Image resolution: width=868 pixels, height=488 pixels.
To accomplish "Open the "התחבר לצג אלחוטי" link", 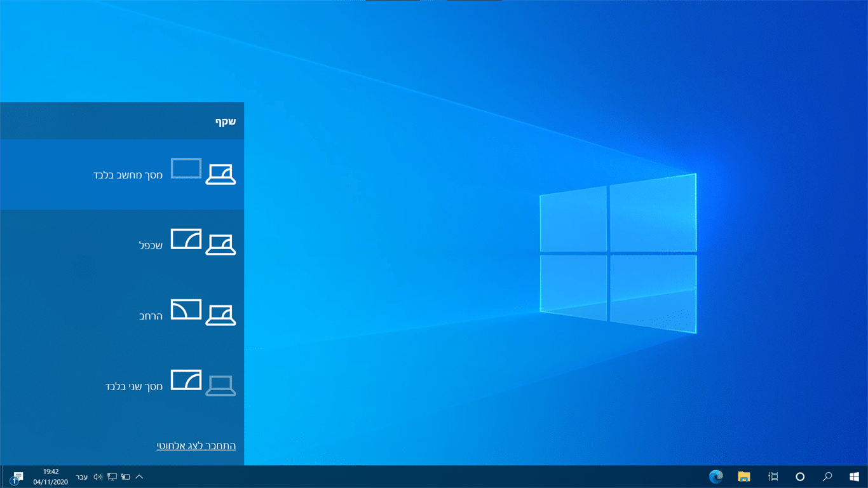I will (196, 445).
